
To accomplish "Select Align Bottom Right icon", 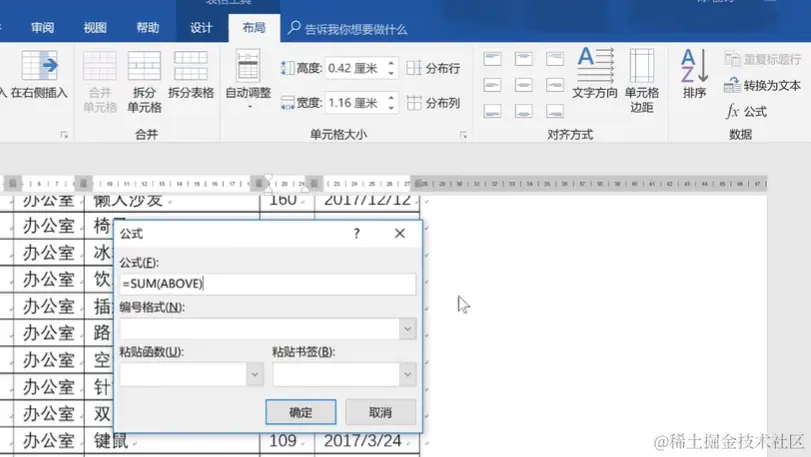I will click(554, 111).
